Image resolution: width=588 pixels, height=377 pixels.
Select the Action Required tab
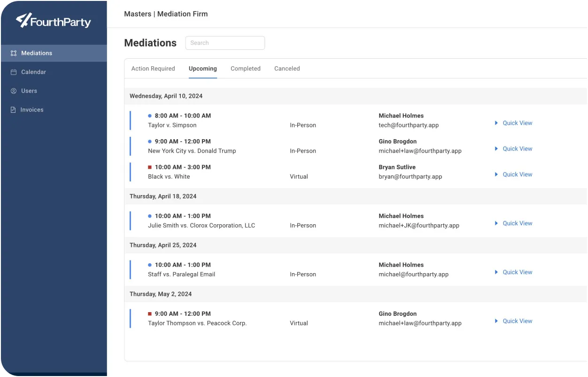click(153, 69)
